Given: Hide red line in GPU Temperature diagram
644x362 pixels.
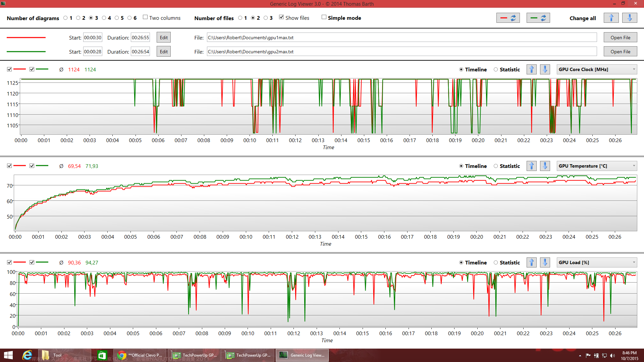Looking at the screenshot, I should click(9, 166).
